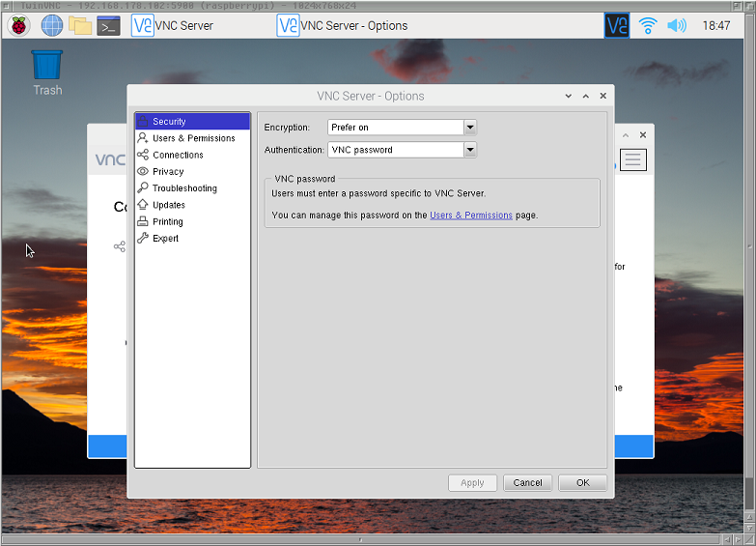This screenshot has height=546, width=756.
Task: Open the volume control speaker icon
Action: point(677,25)
